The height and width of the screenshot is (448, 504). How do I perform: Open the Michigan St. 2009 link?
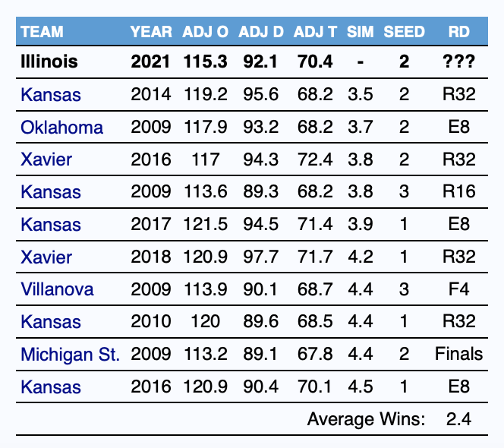[70, 355]
